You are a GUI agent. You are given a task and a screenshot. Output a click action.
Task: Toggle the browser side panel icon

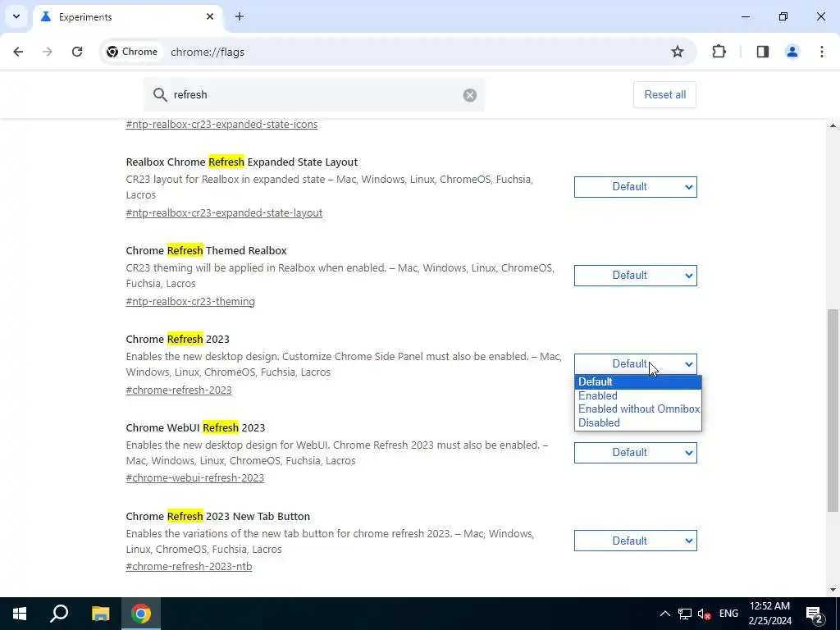coord(762,52)
